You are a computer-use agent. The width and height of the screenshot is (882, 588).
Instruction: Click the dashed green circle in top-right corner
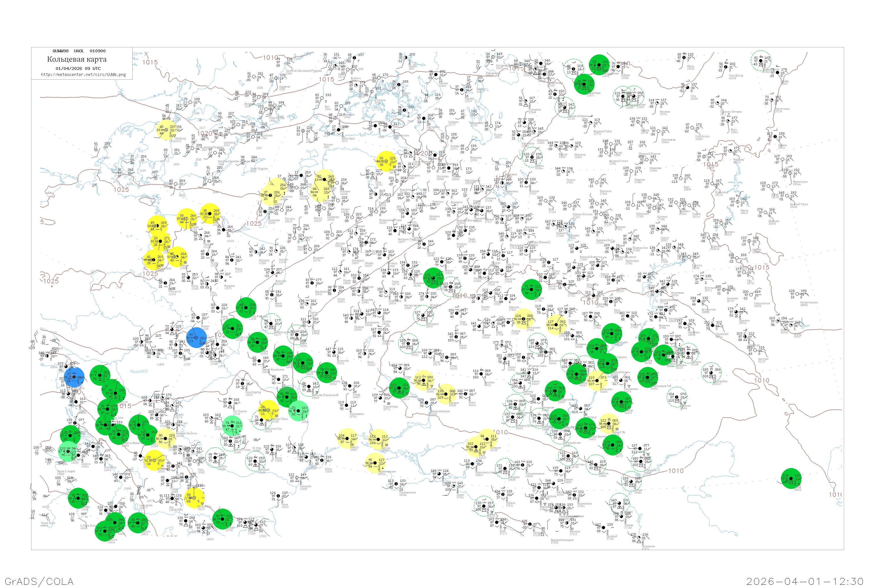pos(761,60)
